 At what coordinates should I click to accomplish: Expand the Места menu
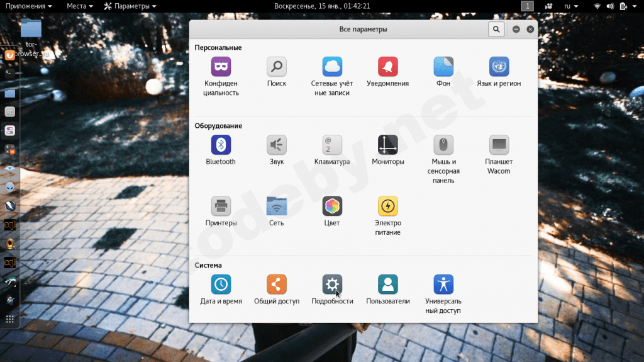[x=80, y=6]
